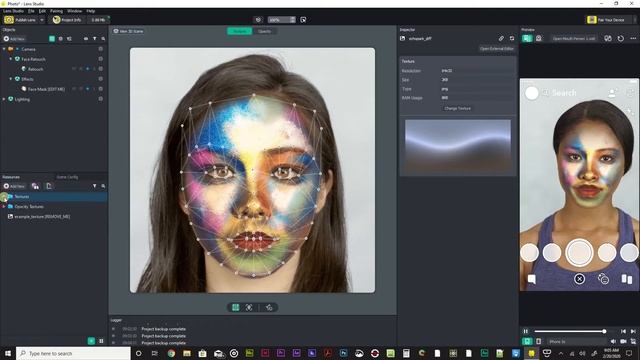Collapse the Face Retouch object
The height and width of the screenshot is (360, 640).
click(x=11, y=59)
